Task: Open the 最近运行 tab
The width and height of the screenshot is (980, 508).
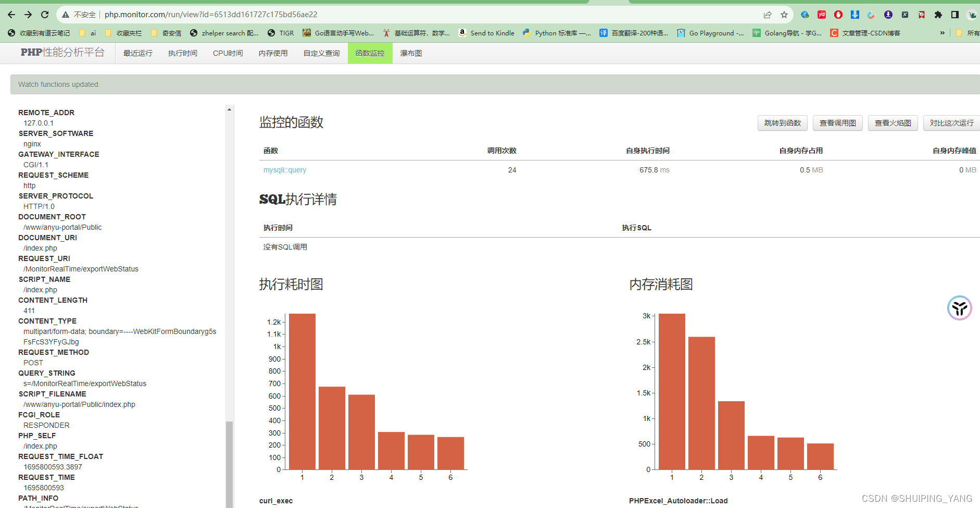Action: click(138, 53)
